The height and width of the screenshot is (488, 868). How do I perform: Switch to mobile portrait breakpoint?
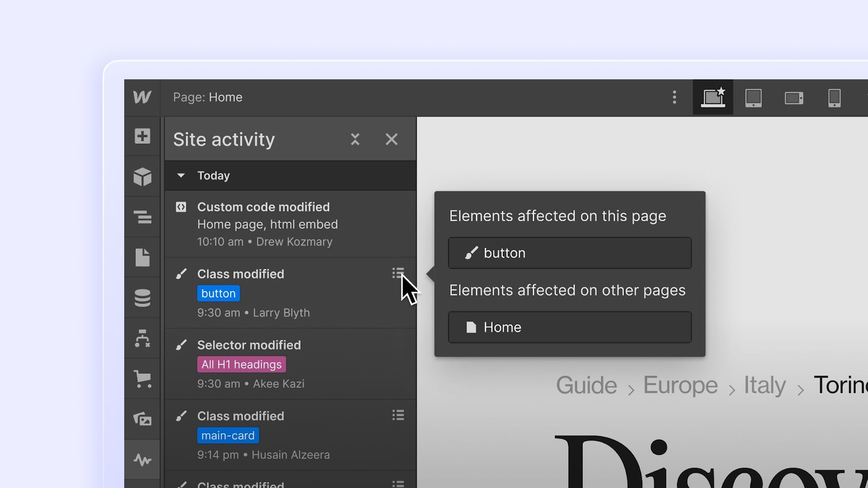[x=834, y=98]
